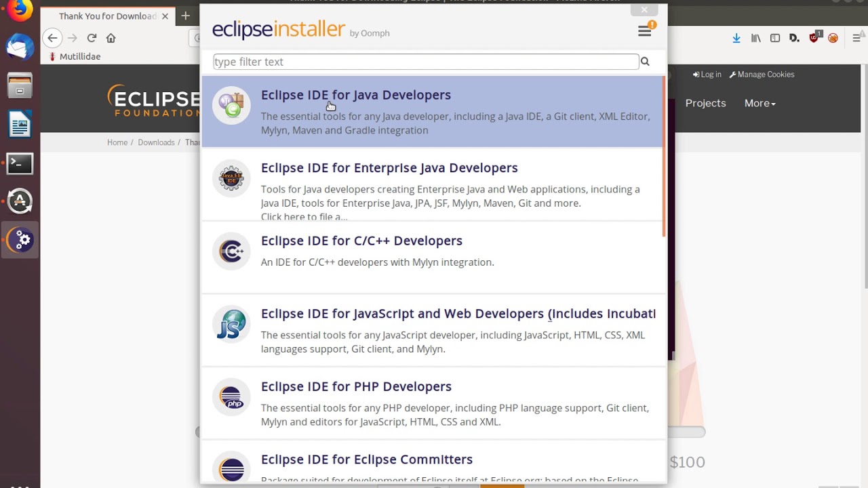Screen dimensions: 868x488
Task: Launch LibreOffice Writer from the dock
Action: 20,125
